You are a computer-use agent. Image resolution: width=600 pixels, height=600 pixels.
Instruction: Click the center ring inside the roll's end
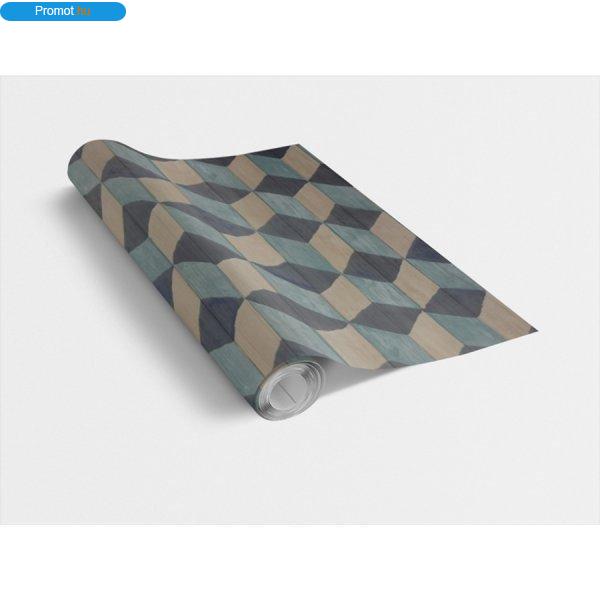click(290, 390)
